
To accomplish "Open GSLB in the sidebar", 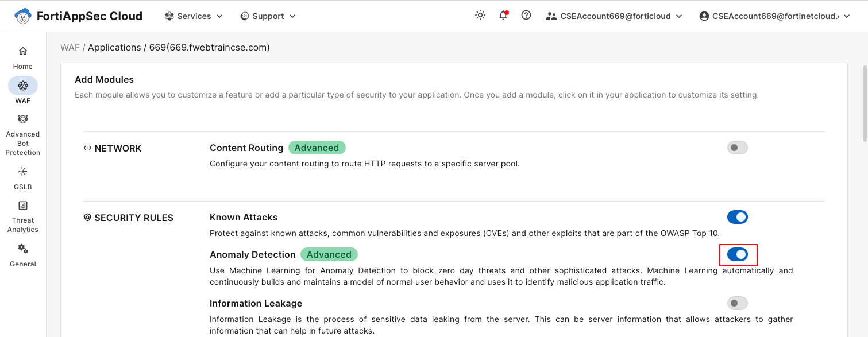I will [23, 179].
